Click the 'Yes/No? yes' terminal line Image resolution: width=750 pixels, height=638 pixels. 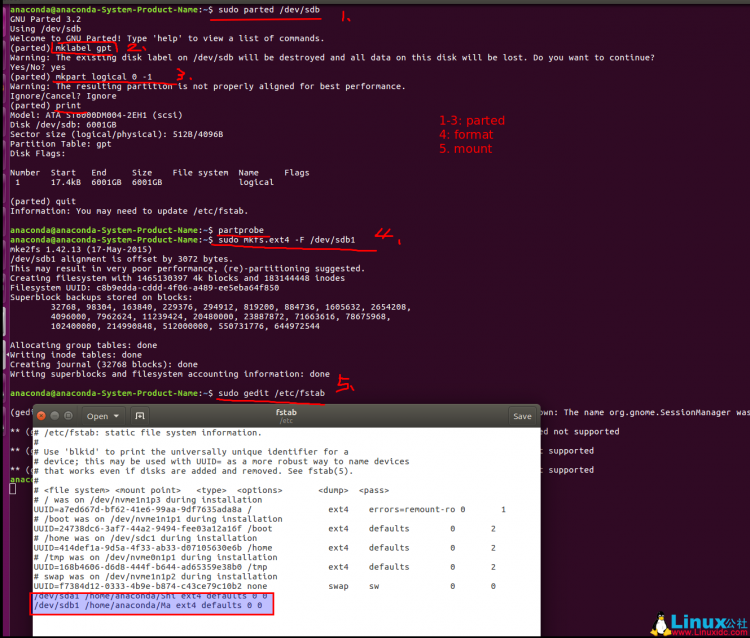(38, 67)
